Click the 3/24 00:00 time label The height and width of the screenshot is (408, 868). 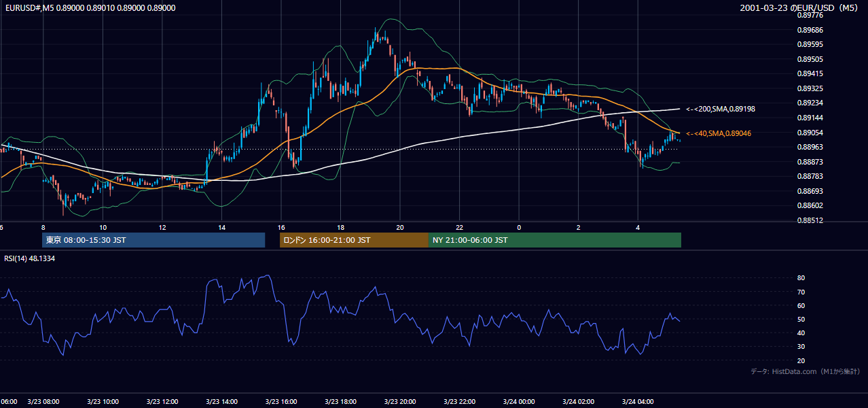click(520, 402)
